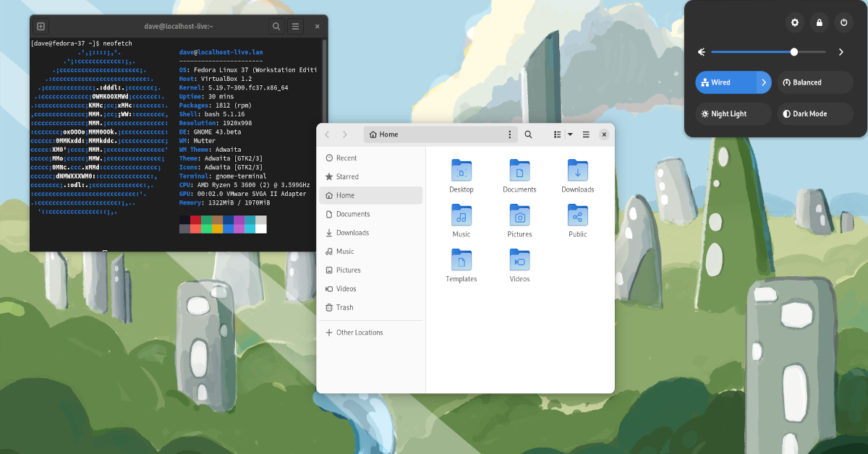Toggle the Wired network connection
Image resolution: width=868 pixels, height=454 pixels.
[x=726, y=82]
